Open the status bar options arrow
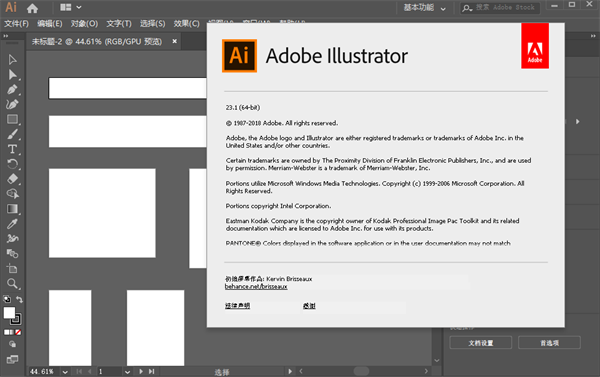The width and height of the screenshot is (600, 377). [x=290, y=371]
